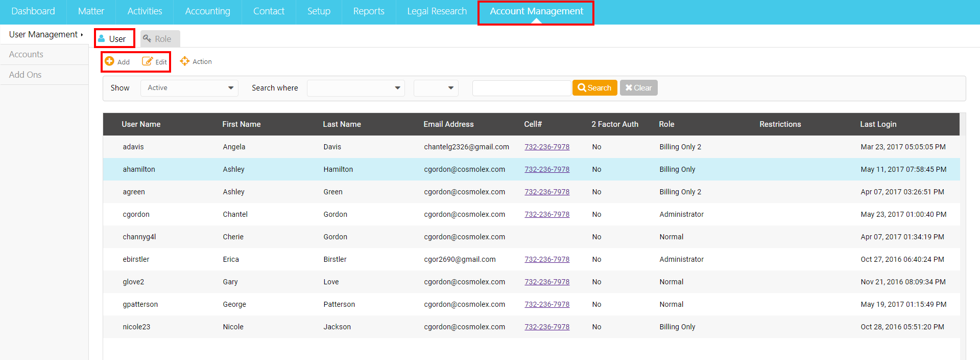Sort by the Restrictions column header
Viewport: 980px width, 360px height.
coord(780,124)
